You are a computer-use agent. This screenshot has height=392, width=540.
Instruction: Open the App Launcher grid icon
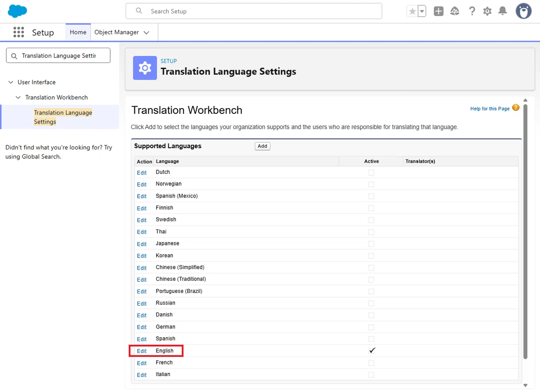(x=18, y=32)
